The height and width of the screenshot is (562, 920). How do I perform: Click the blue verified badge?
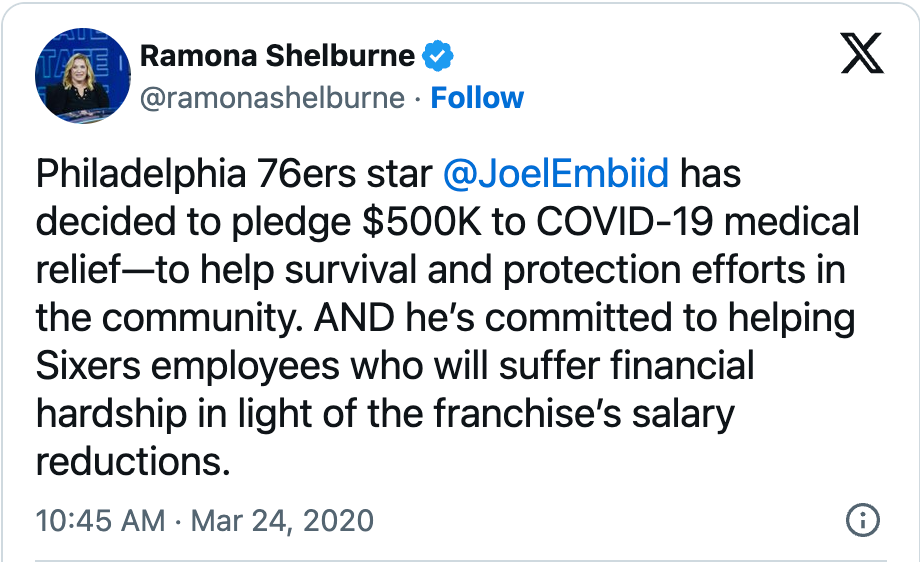[x=437, y=56]
